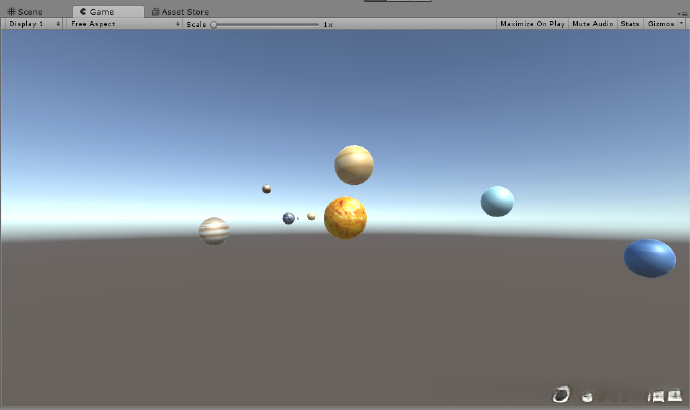Open the Free Aspect ratio dropdown

pyautogui.click(x=125, y=24)
